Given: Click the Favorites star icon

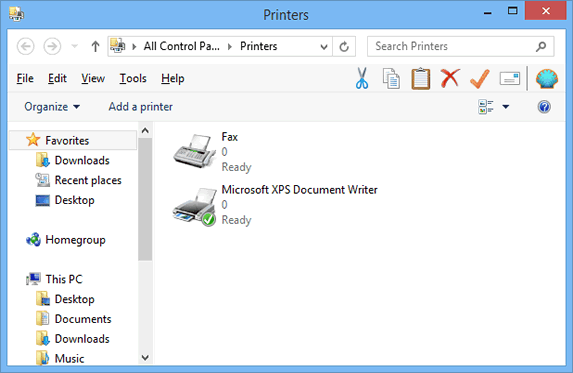Looking at the screenshot, I should tap(33, 140).
